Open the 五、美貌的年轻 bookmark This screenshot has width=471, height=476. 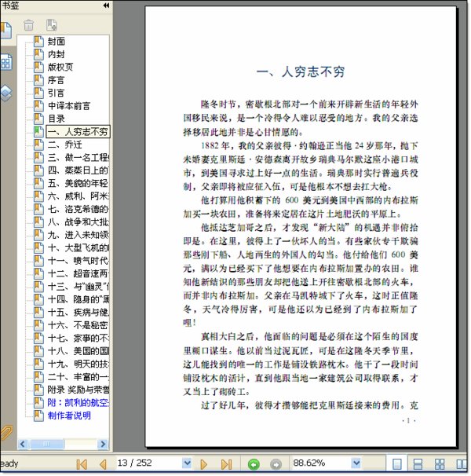pos(78,183)
